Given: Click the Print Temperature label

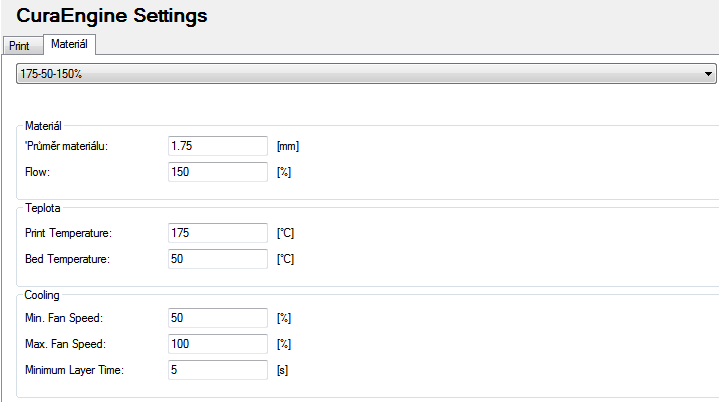Looking at the screenshot, I should click(68, 233).
